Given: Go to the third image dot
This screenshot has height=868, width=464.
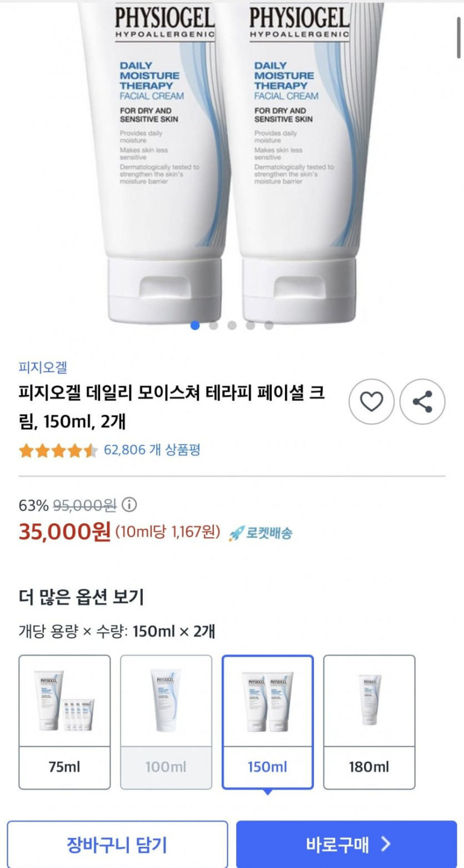Looking at the screenshot, I should [x=232, y=325].
